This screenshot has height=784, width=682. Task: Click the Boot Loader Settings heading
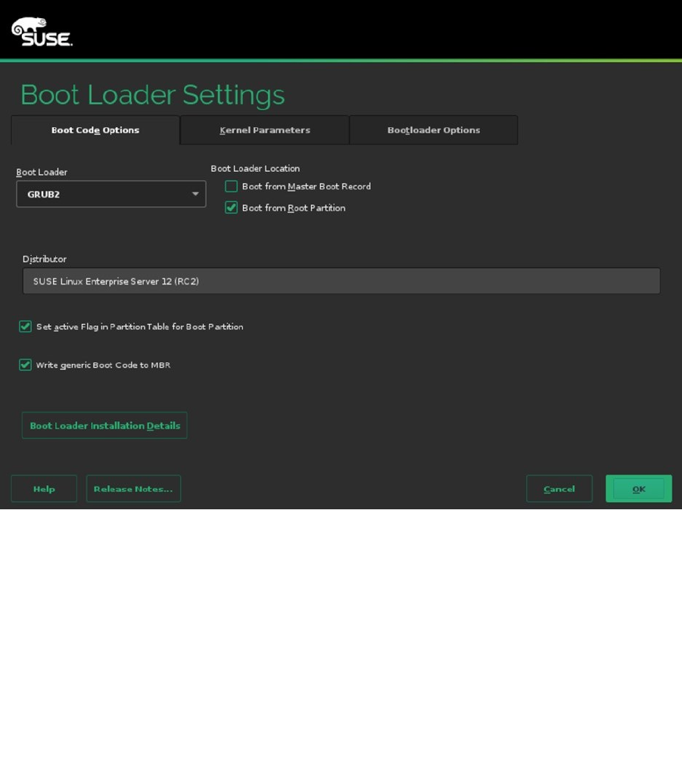coord(152,95)
